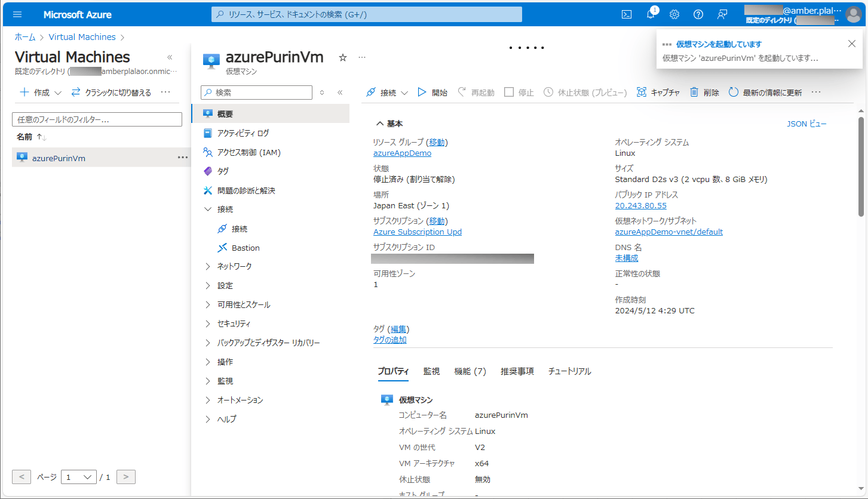Expand バックアップとディザスター リカバリー group
Screen dimensions: 868x499
(x=208, y=343)
